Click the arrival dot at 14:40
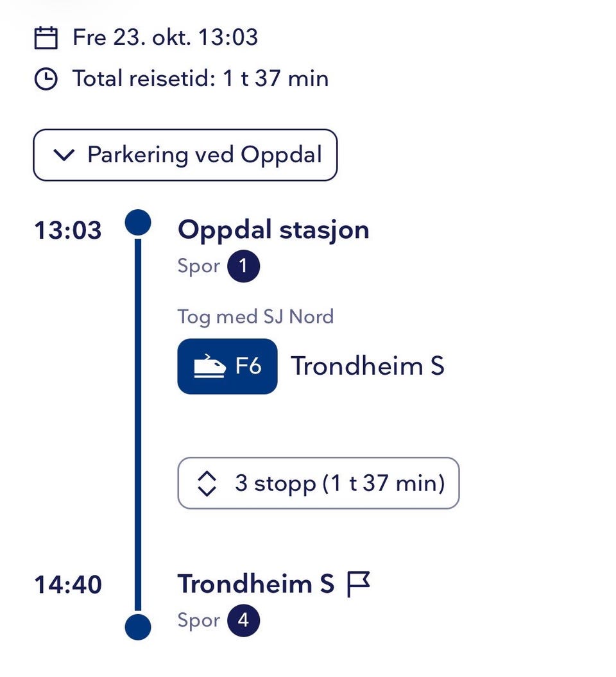The height and width of the screenshot is (677, 616). [x=138, y=627]
